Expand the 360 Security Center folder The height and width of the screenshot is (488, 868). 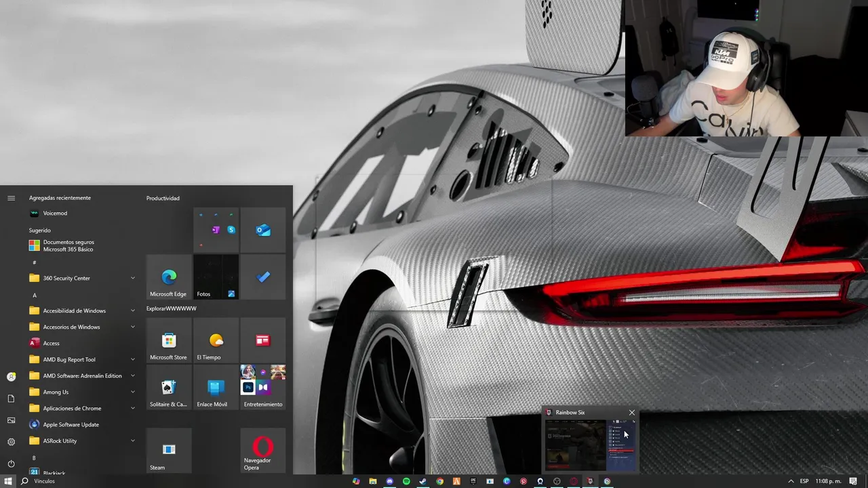pos(81,278)
